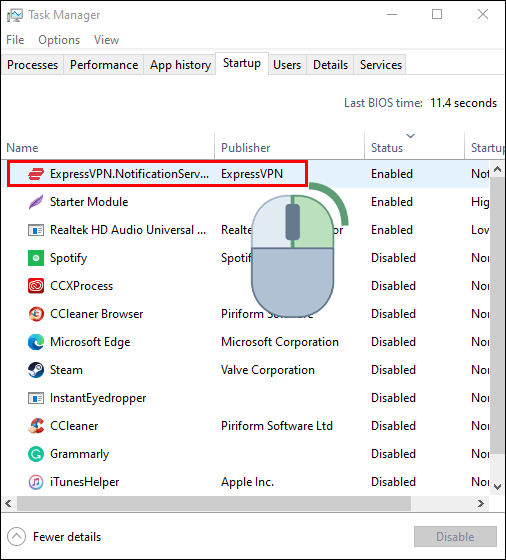The width and height of the screenshot is (506, 560).
Task: Click the iTunesHelper music note icon
Action: click(36, 482)
